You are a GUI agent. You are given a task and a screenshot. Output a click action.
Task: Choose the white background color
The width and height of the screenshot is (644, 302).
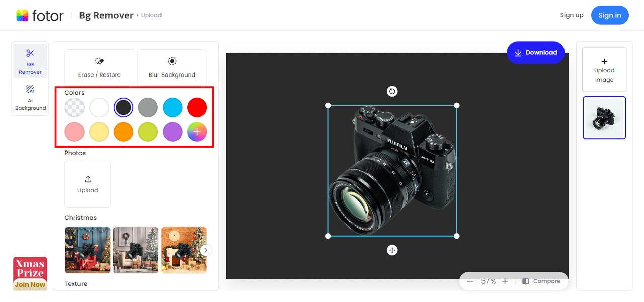tap(99, 107)
